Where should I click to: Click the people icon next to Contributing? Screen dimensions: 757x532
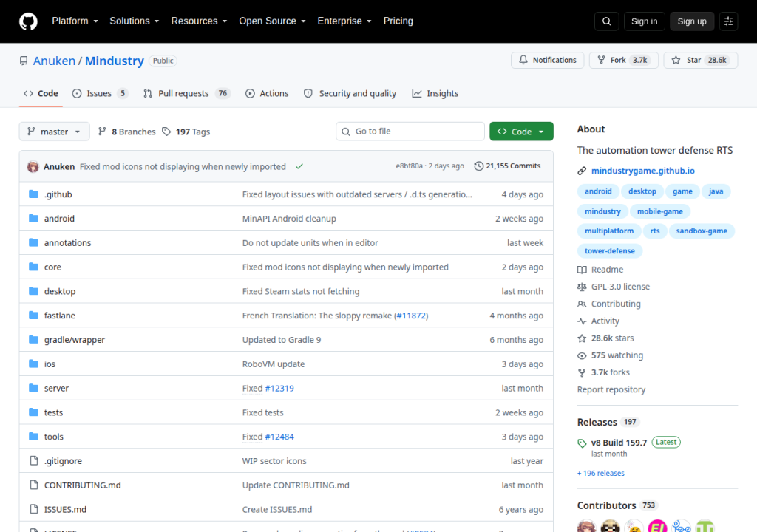click(582, 304)
